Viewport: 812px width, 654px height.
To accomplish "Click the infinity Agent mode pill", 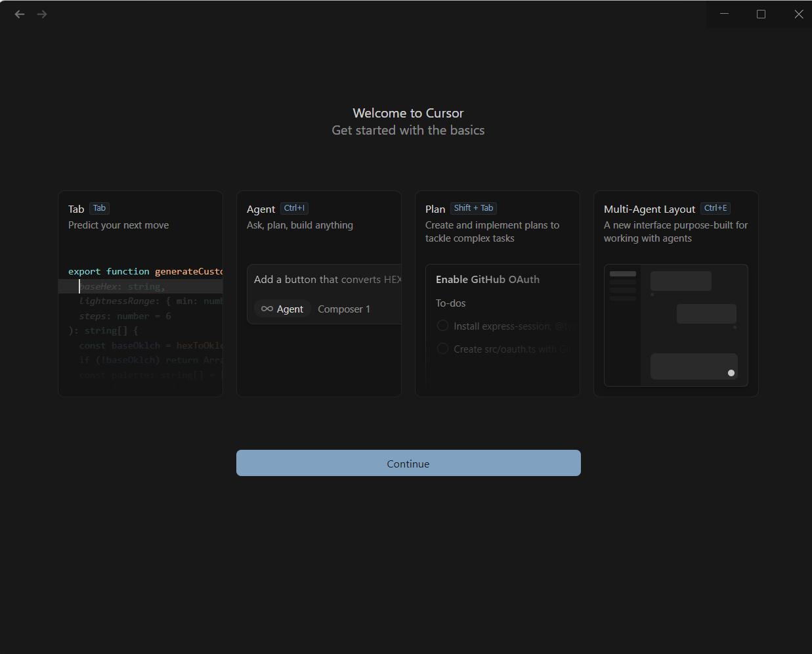I will tap(282, 309).
